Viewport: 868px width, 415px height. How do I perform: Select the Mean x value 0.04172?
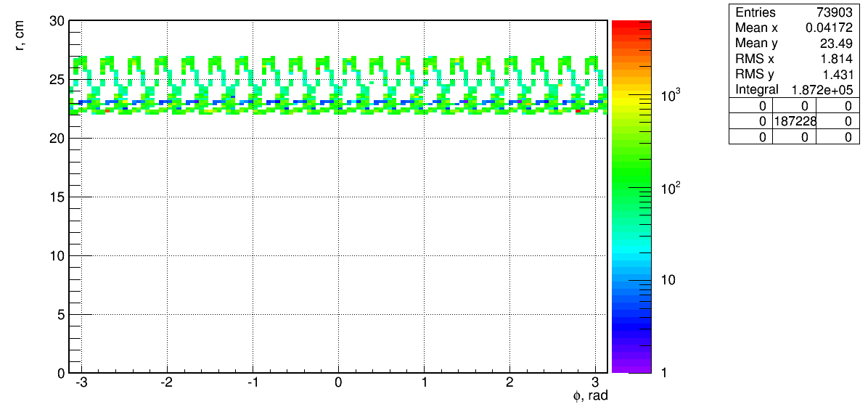[828, 28]
